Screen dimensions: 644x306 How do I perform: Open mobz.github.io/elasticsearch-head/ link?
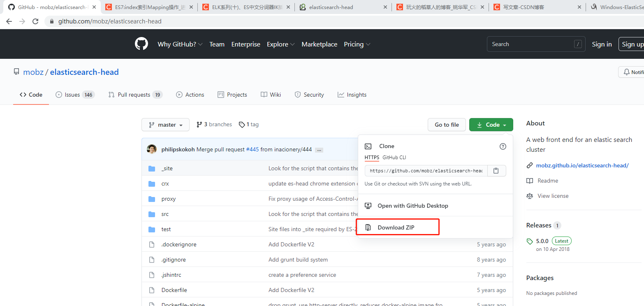pos(582,165)
